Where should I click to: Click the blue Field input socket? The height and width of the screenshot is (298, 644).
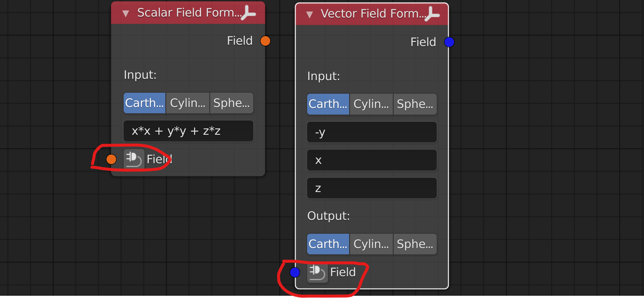point(295,273)
